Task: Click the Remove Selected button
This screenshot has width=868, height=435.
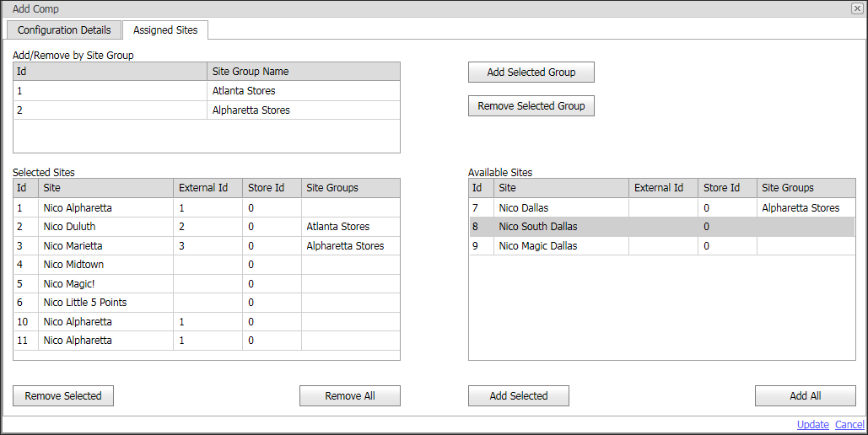Action: pos(63,395)
